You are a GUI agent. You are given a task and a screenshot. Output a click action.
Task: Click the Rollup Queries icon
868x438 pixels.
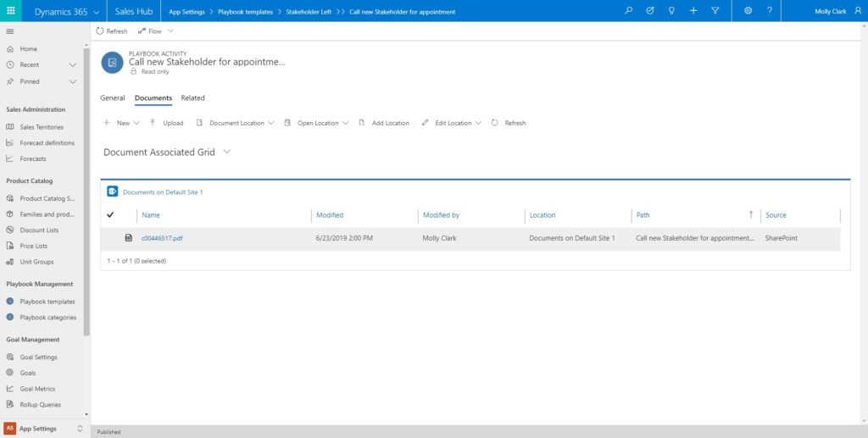(x=9, y=404)
